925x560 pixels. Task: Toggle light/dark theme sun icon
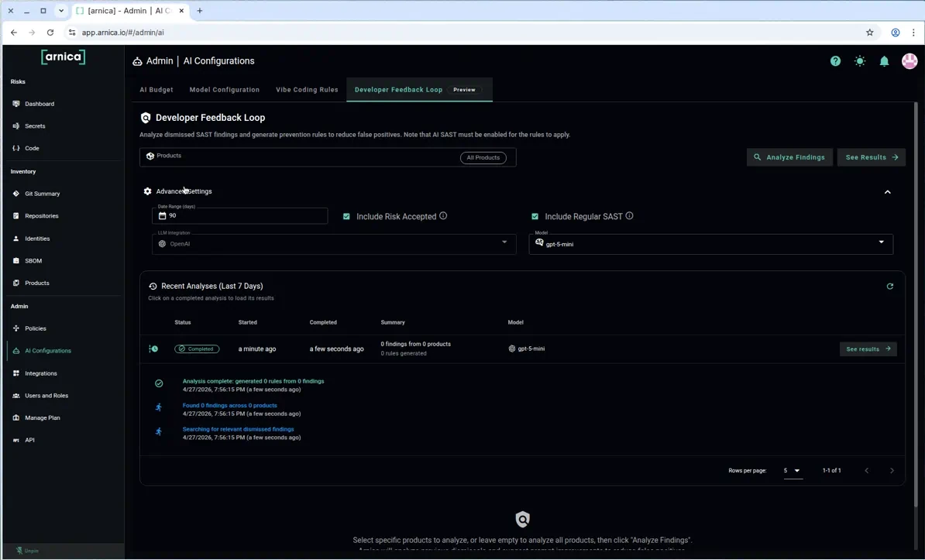point(860,60)
